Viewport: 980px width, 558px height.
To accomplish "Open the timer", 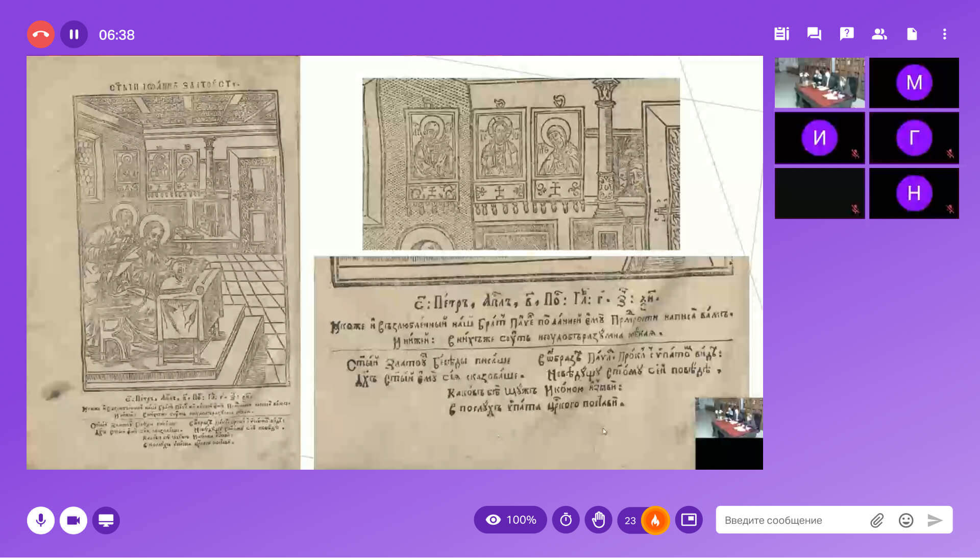I will (566, 520).
